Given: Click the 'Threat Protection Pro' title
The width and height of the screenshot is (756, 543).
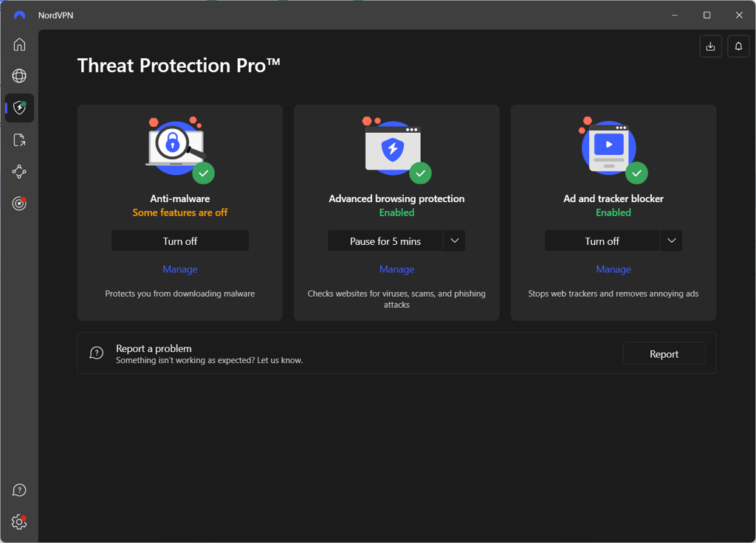Looking at the screenshot, I should pos(179,66).
